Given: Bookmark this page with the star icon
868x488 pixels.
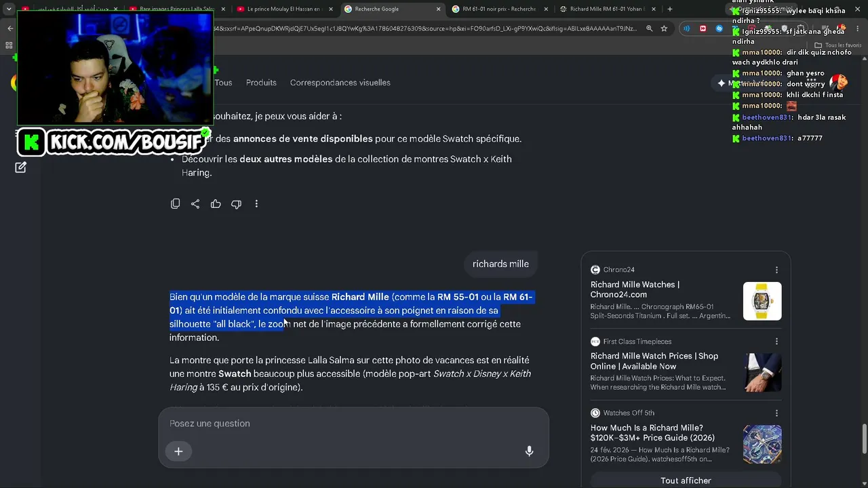Looking at the screenshot, I should tap(664, 28).
